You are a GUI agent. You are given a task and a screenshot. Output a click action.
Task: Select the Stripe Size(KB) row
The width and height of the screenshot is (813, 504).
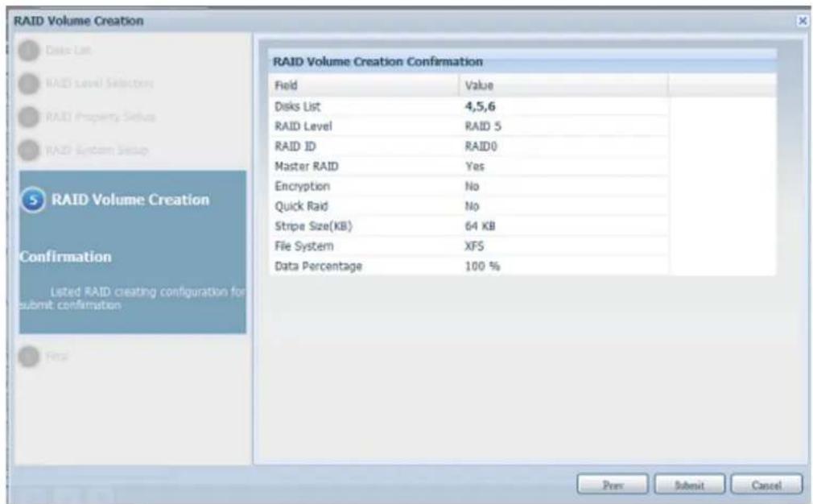(468, 226)
